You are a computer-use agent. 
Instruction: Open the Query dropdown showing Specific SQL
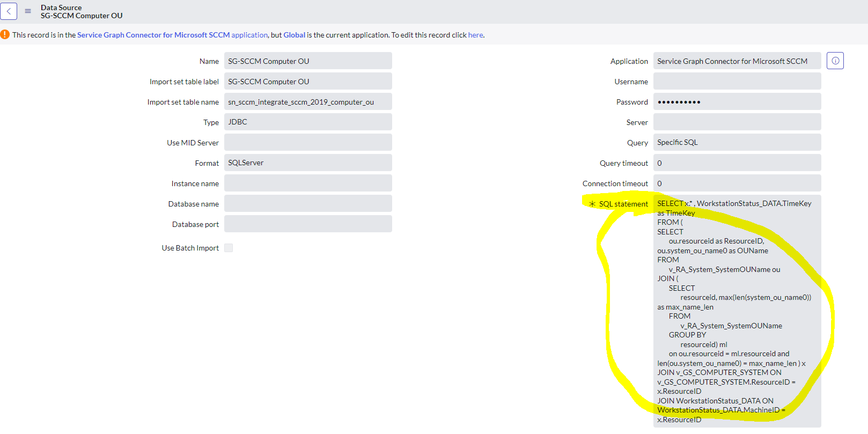[x=737, y=142]
